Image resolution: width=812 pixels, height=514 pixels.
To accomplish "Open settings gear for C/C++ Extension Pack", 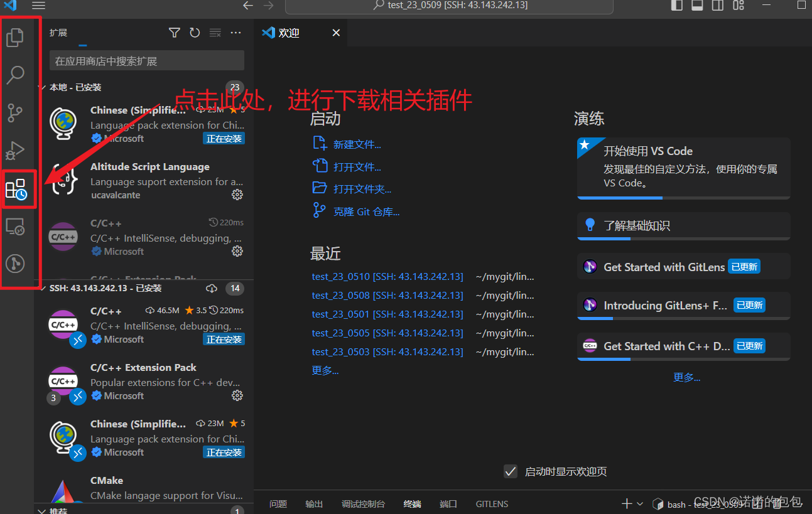I will (237, 395).
